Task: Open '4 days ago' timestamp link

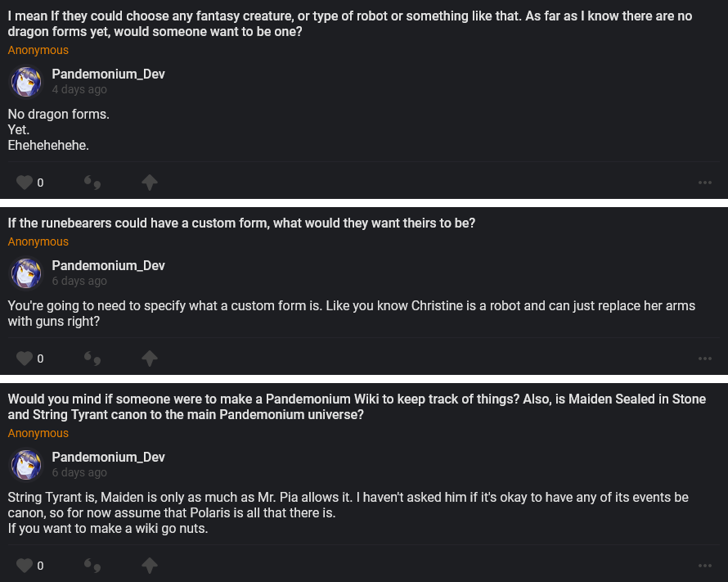Action: [x=79, y=89]
